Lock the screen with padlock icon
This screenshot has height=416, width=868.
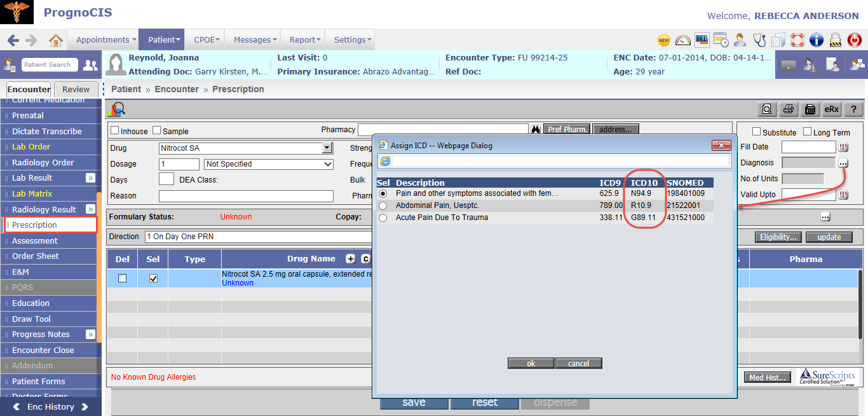[836, 40]
